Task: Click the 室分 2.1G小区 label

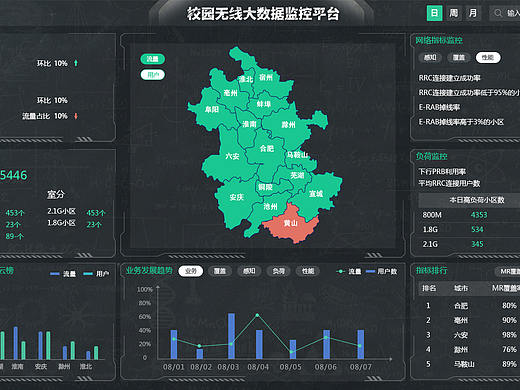Action: [x=62, y=211]
